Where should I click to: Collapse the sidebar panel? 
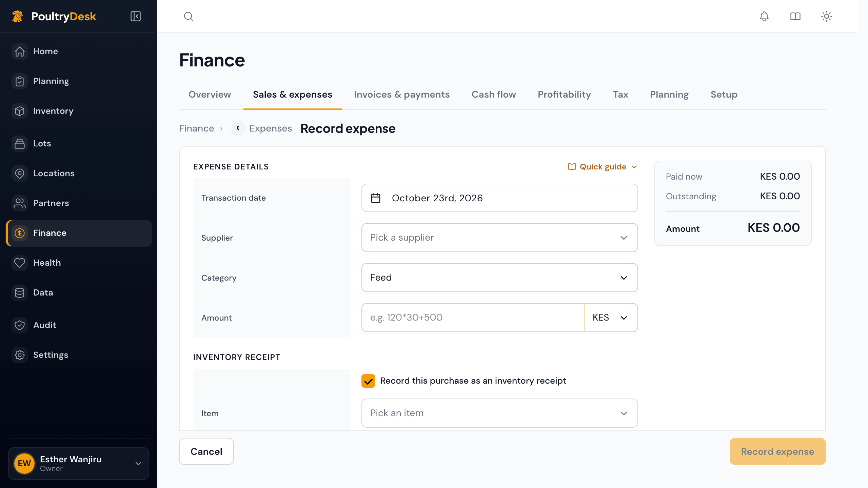click(x=136, y=16)
